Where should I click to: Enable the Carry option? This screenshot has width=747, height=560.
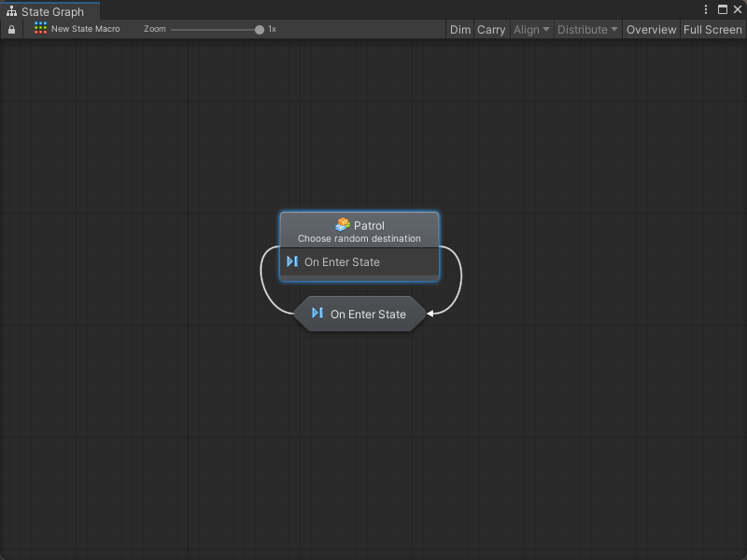click(x=491, y=30)
